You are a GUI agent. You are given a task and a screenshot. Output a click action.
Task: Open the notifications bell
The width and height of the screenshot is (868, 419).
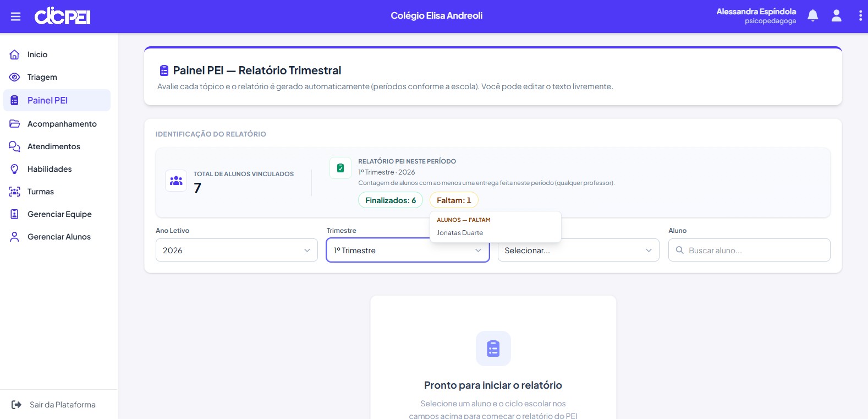click(812, 16)
